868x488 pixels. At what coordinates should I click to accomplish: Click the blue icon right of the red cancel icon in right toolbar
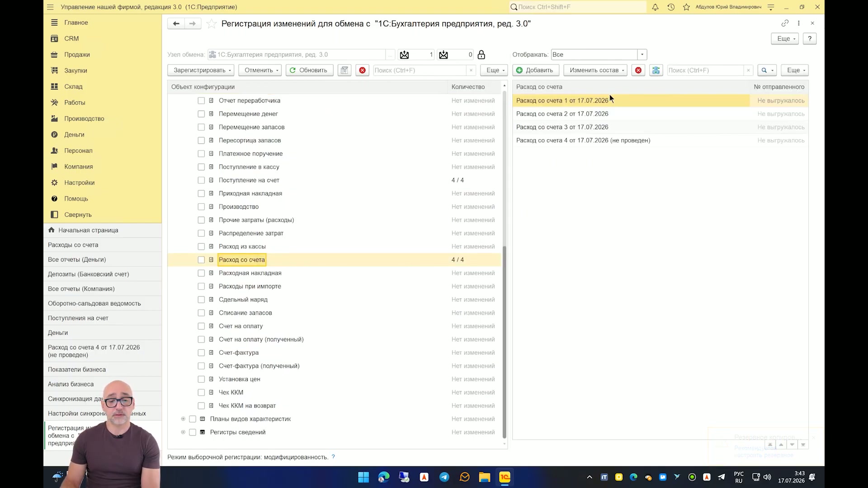656,70
